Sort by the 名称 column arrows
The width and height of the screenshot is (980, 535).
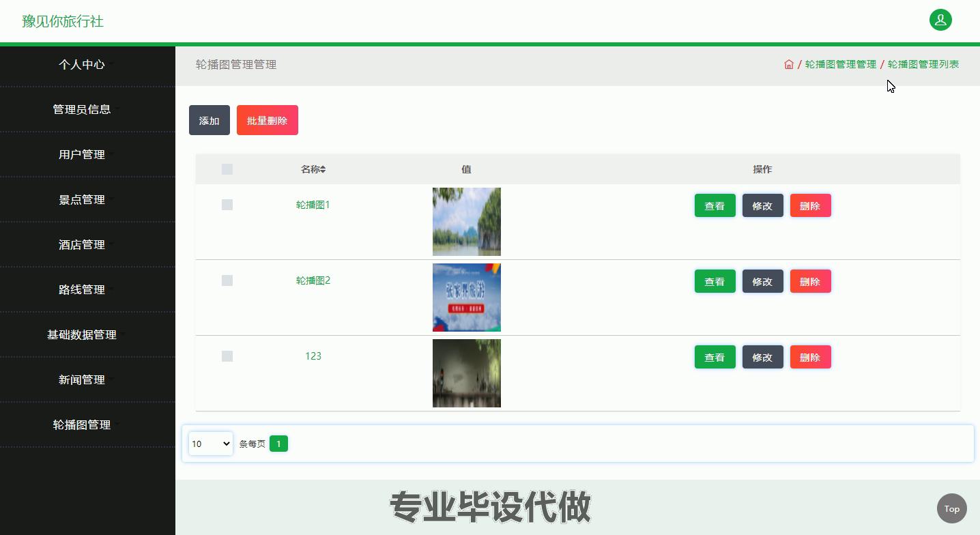click(323, 169)
